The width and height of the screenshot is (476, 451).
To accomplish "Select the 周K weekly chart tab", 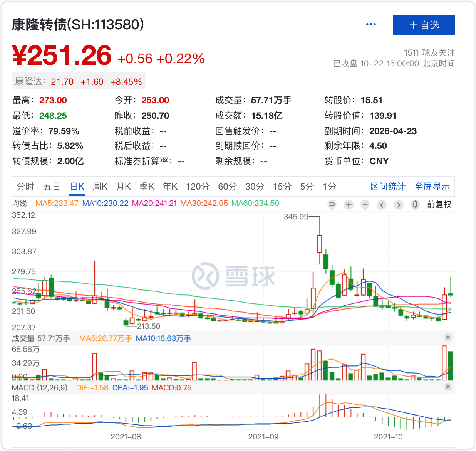I will 100,187.
